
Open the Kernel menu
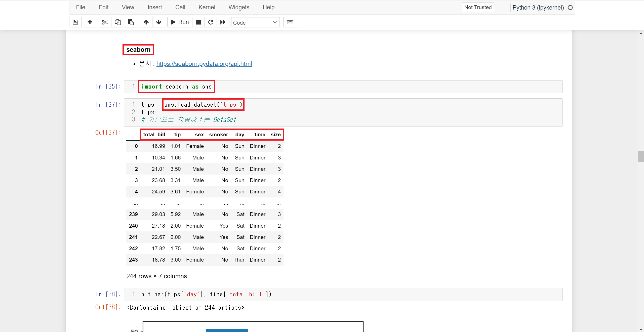207,7
